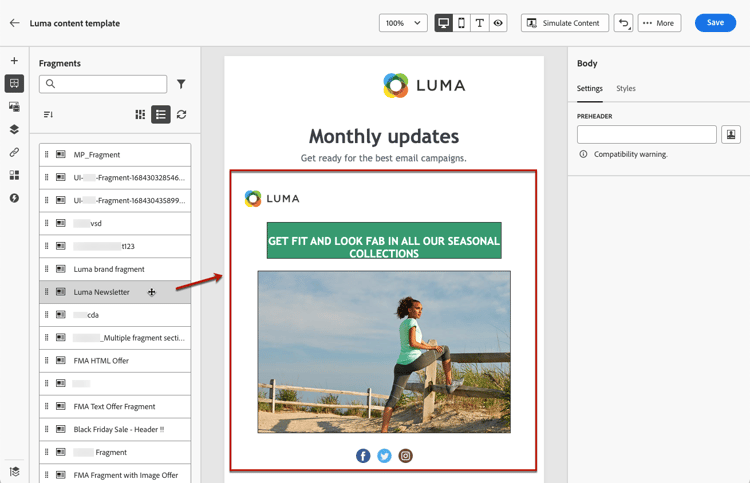The width and height of the screenshot is (750, 483).
Task: Switch fragments to list view
Action: coord(161,114)
